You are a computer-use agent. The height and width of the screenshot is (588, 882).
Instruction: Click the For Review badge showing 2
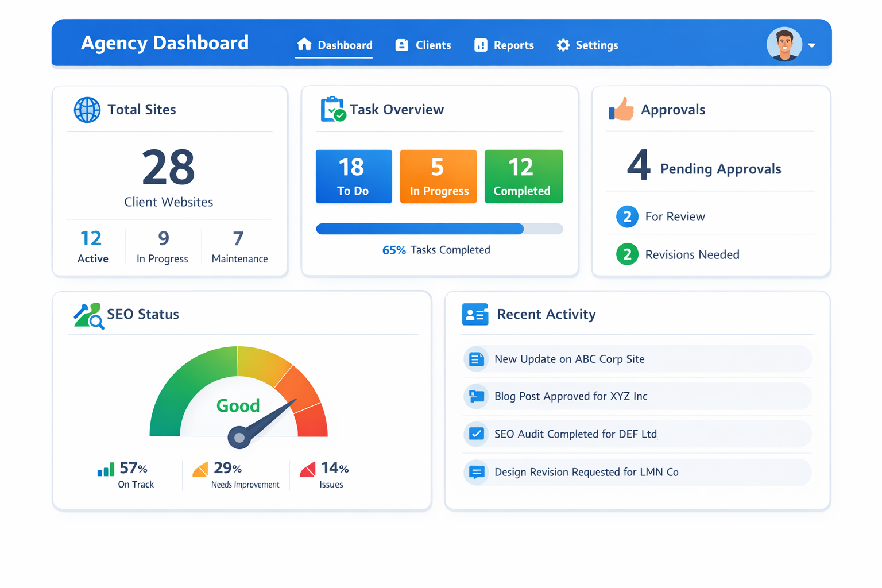(627, 216)
